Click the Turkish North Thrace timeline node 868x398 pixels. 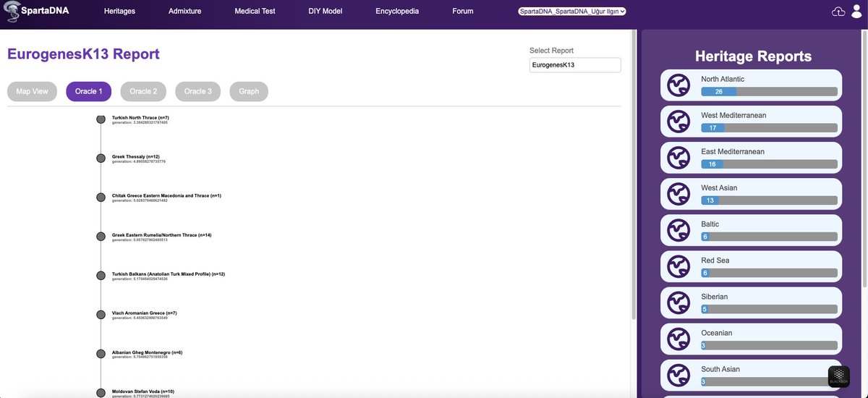101,119
